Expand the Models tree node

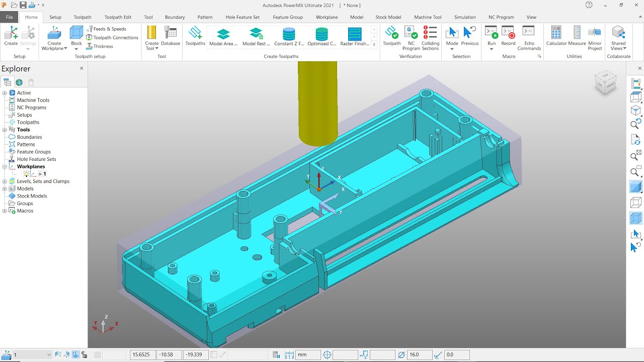5,189
